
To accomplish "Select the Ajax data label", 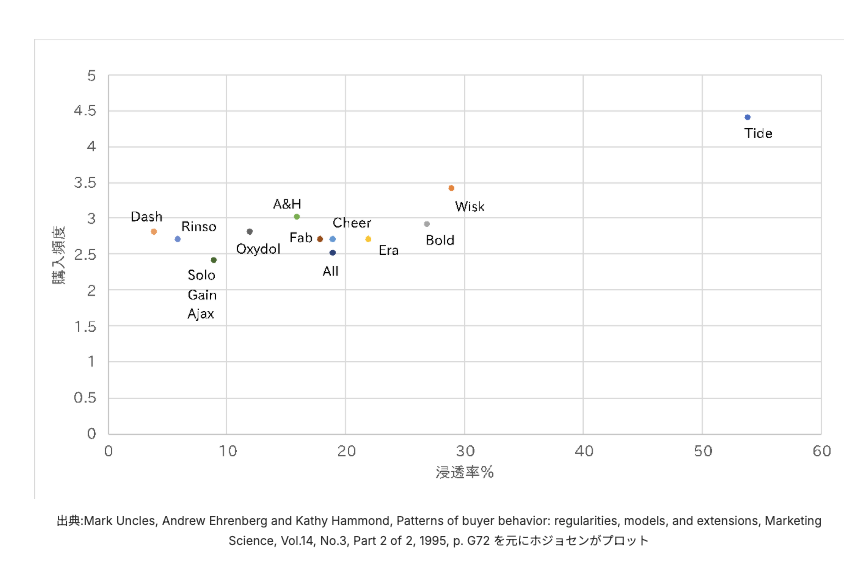I will 201,314.
